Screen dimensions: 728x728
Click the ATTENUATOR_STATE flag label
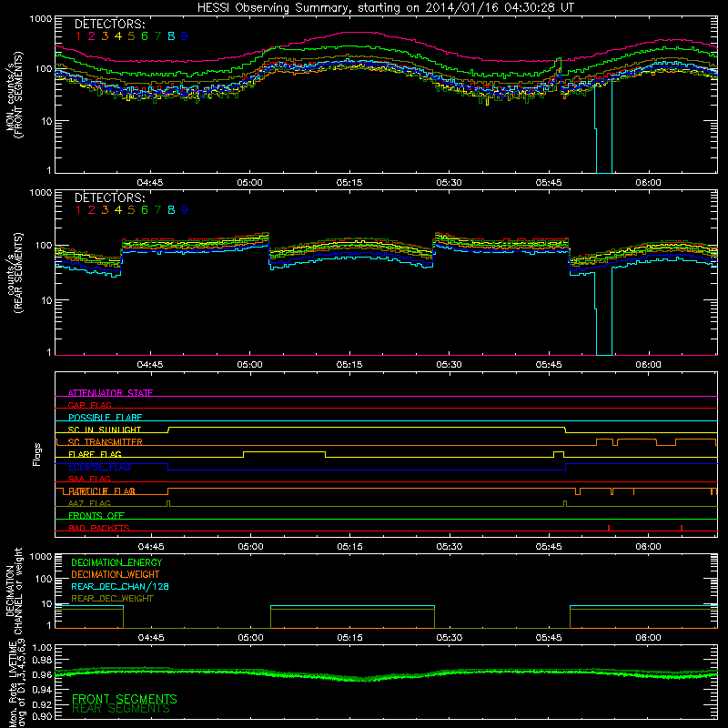110,393
